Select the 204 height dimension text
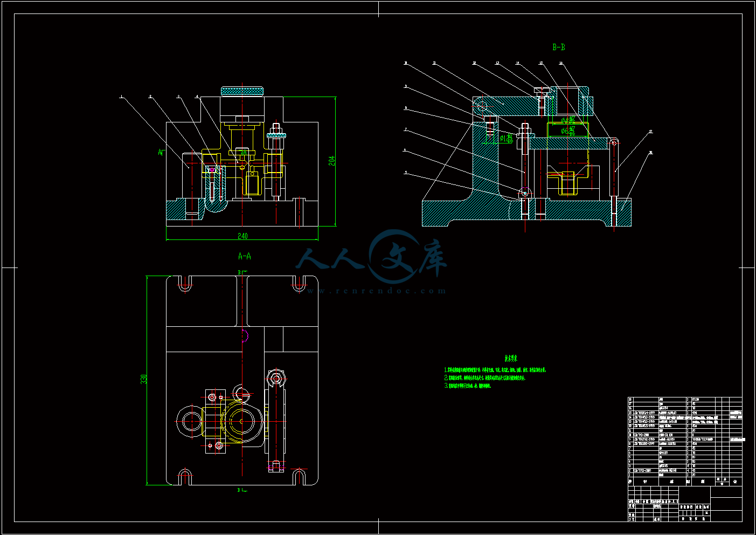The height and width of the screenshot is (535, 756). [331, 161]
